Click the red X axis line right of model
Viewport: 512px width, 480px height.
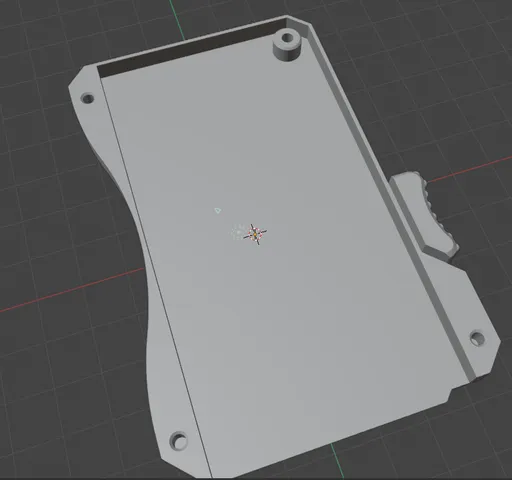tap(469, 169)
